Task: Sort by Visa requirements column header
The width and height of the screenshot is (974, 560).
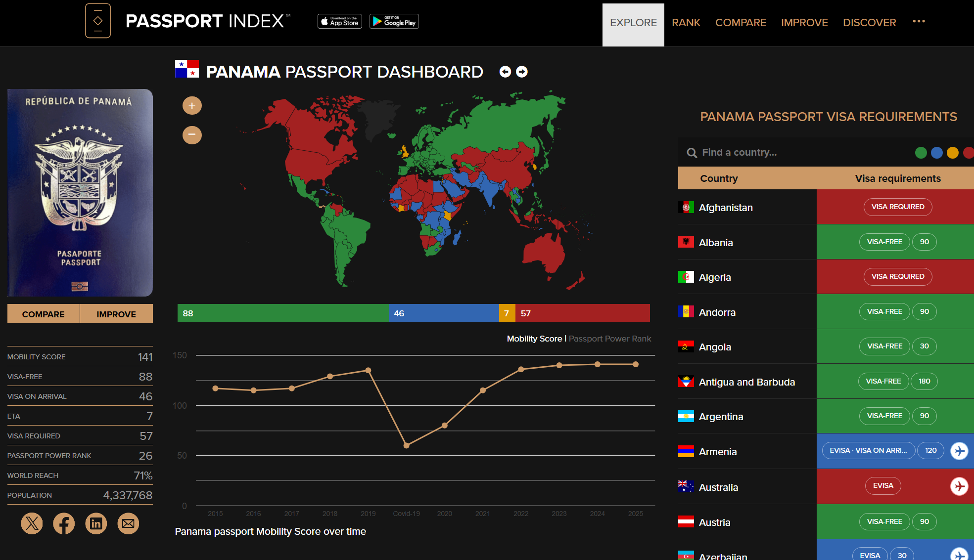Action: click(898, 178)
